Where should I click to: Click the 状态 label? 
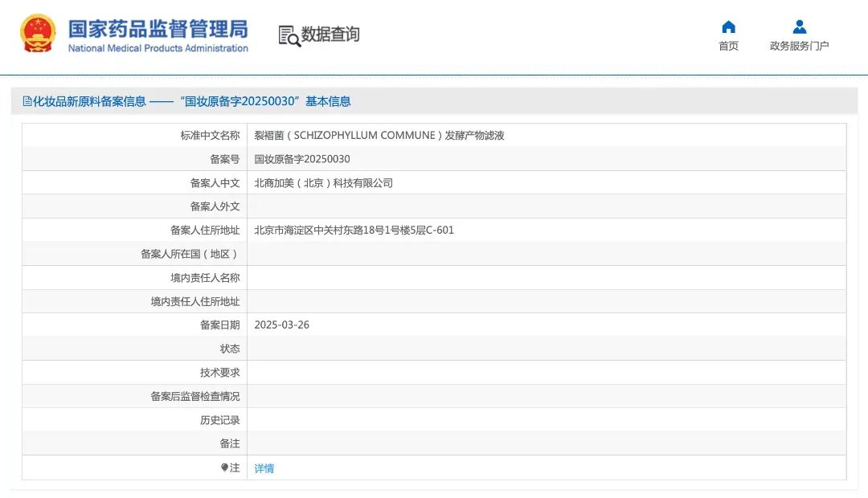tap(230, 349)
